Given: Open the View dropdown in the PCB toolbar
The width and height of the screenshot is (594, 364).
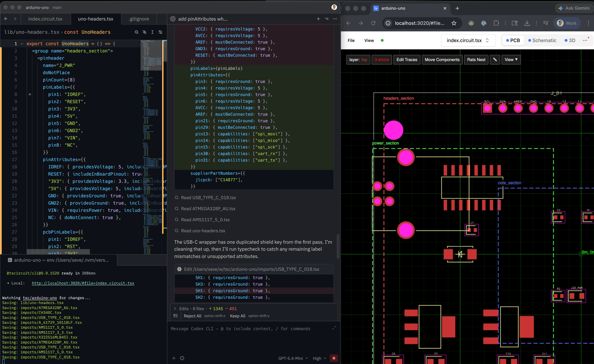Looking at the screenshot, I should coord(511,60).
